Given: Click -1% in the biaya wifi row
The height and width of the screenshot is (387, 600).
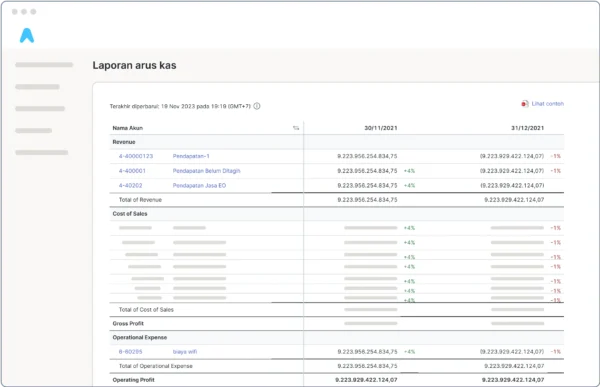Looking at the screenshot, I should [556, 351].
